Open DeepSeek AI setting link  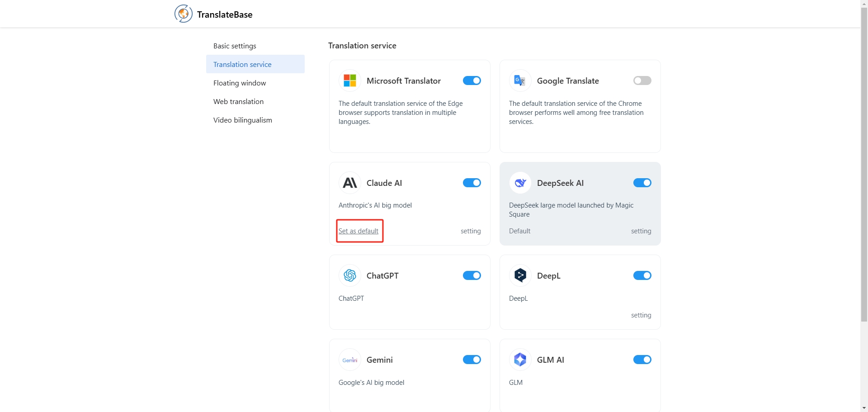641,231
